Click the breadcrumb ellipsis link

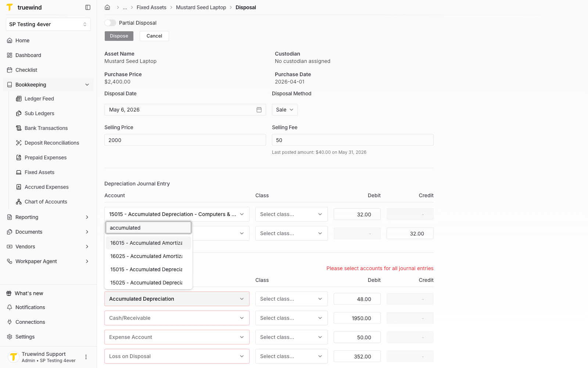pos(125,7)
